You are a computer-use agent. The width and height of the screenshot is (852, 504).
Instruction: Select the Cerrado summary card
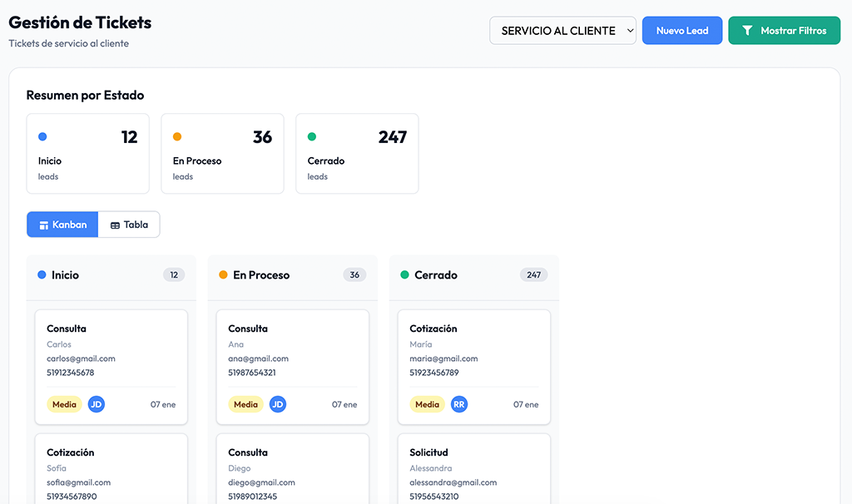click(357, 154)
